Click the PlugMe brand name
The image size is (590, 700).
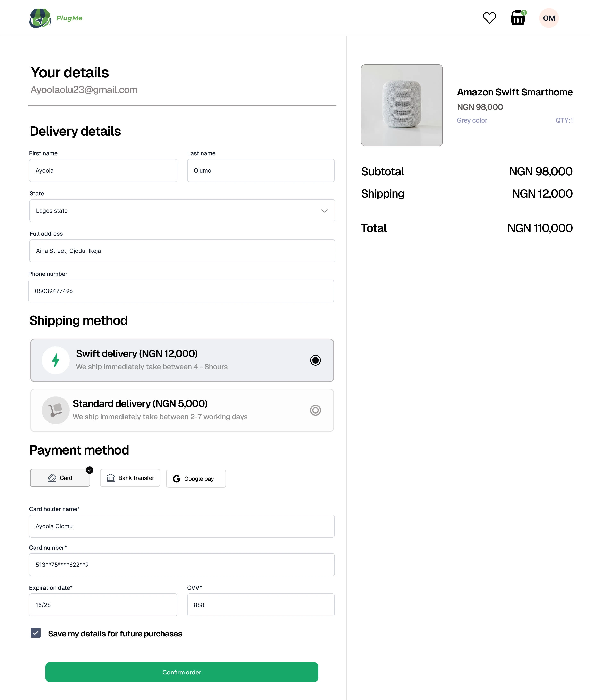coord(69,18)
